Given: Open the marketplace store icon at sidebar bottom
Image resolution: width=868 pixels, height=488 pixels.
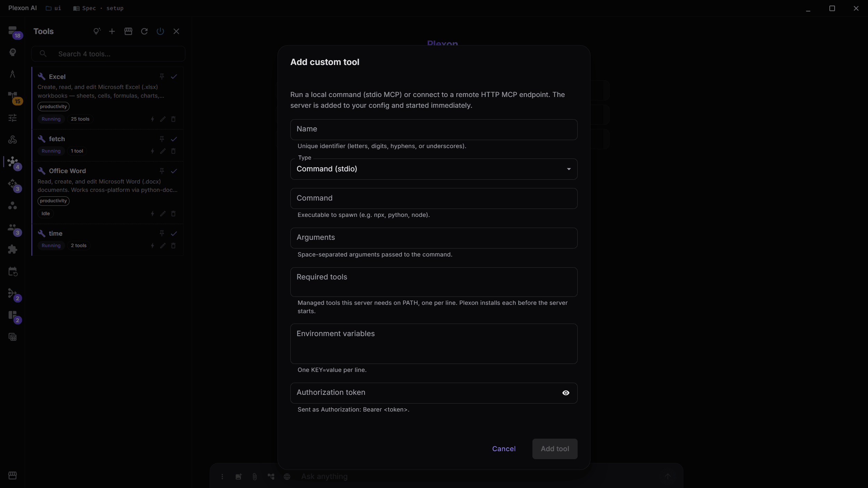Looking at the screenshot, I should (13, 475).
